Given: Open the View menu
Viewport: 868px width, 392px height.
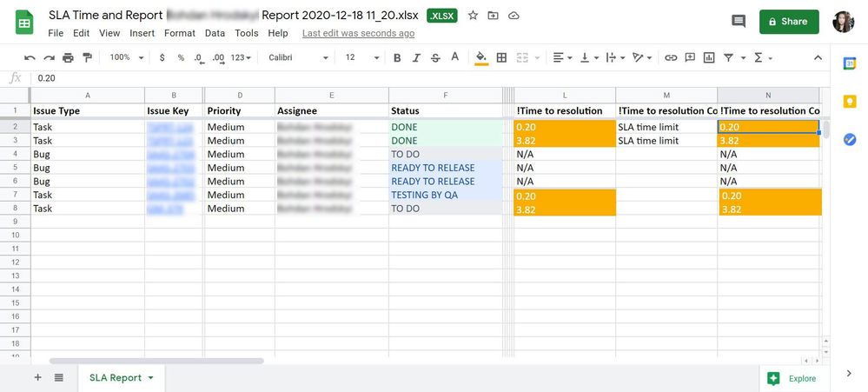Looking at the screenshot, I should 109,33.
